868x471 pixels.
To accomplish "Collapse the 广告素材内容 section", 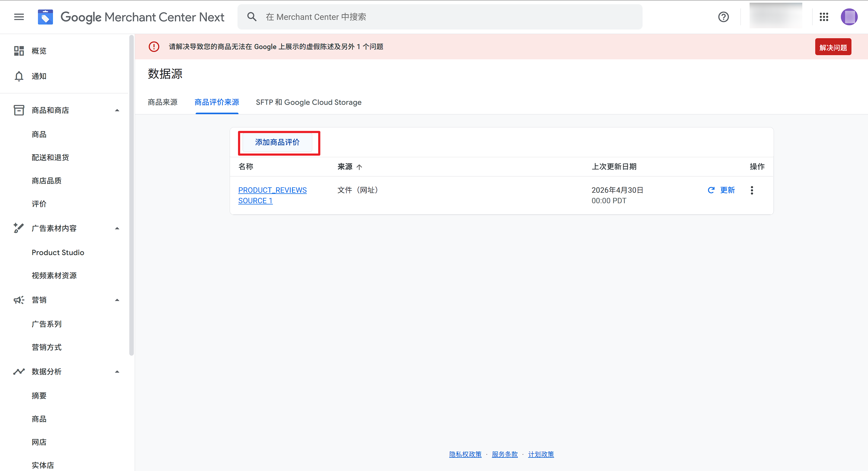I will click(117, 229).
